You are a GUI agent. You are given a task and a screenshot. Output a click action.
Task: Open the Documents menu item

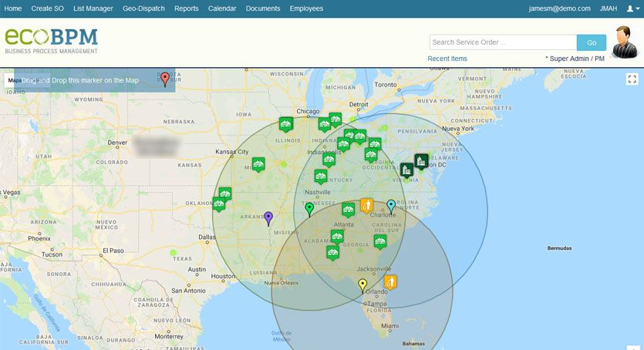coord(263,8)
